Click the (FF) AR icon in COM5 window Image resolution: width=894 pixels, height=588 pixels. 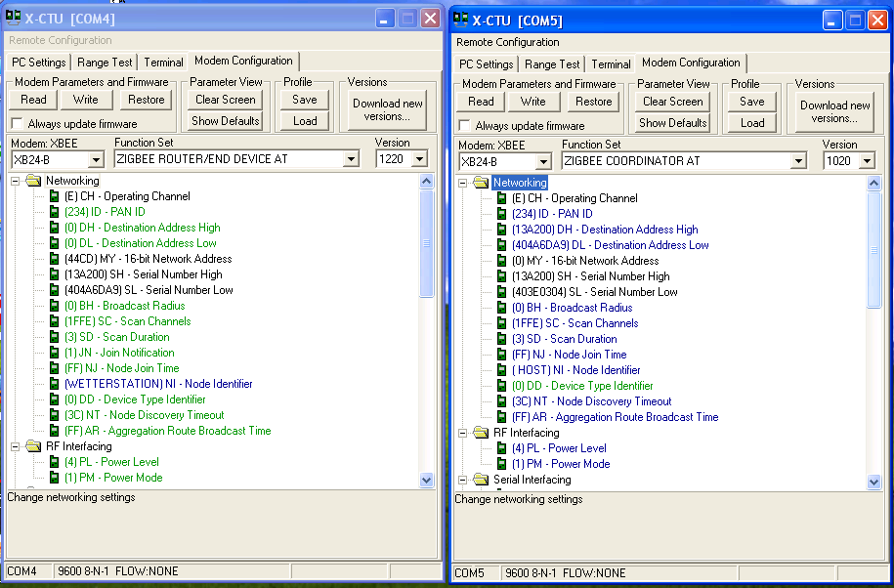point(502,418)
